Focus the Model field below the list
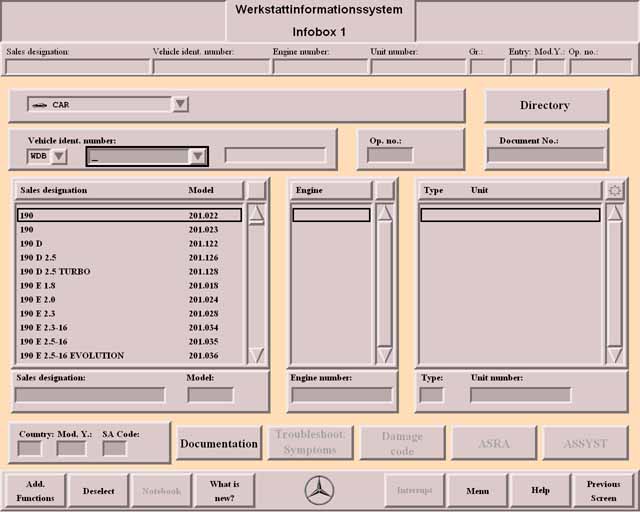 click(211, 395)
